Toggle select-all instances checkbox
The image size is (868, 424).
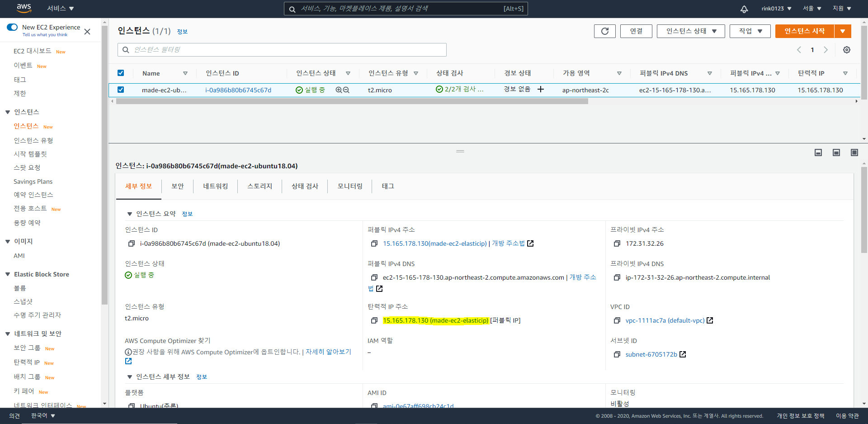(121, 73)
